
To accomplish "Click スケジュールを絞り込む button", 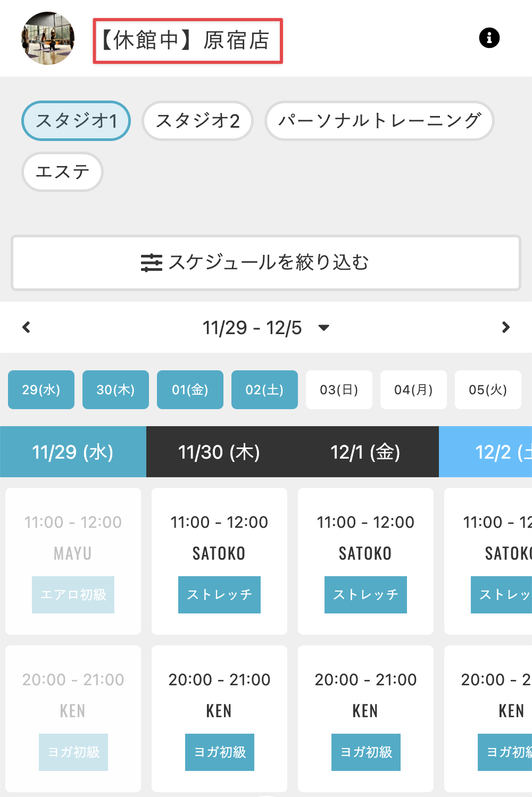I will pyautogui.click(x=266, y=263).
